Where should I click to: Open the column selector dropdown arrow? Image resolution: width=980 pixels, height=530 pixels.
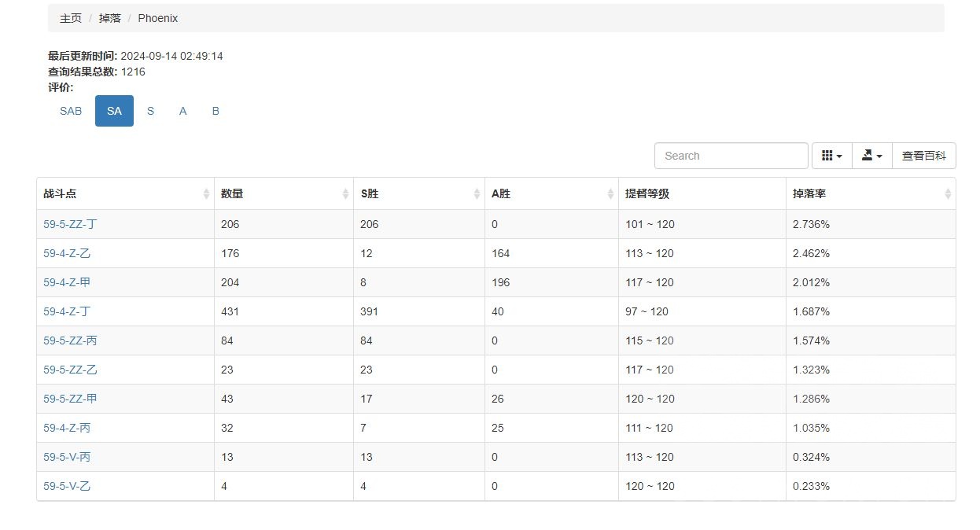click(x=840, y=155)
